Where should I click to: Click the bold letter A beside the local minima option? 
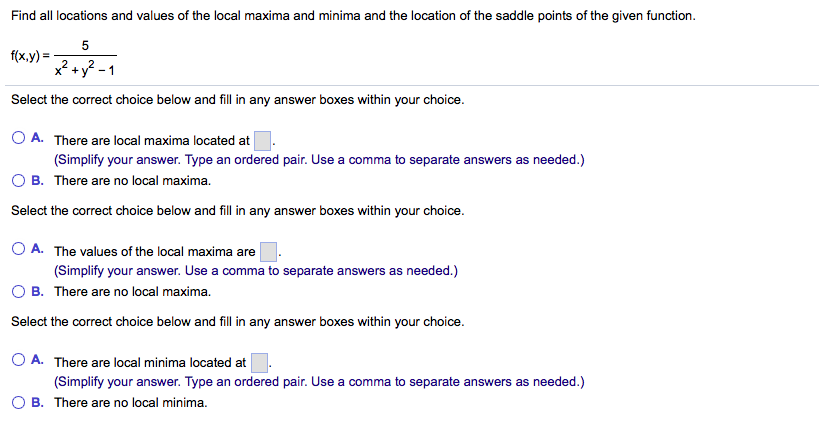[x=37, y=359]
